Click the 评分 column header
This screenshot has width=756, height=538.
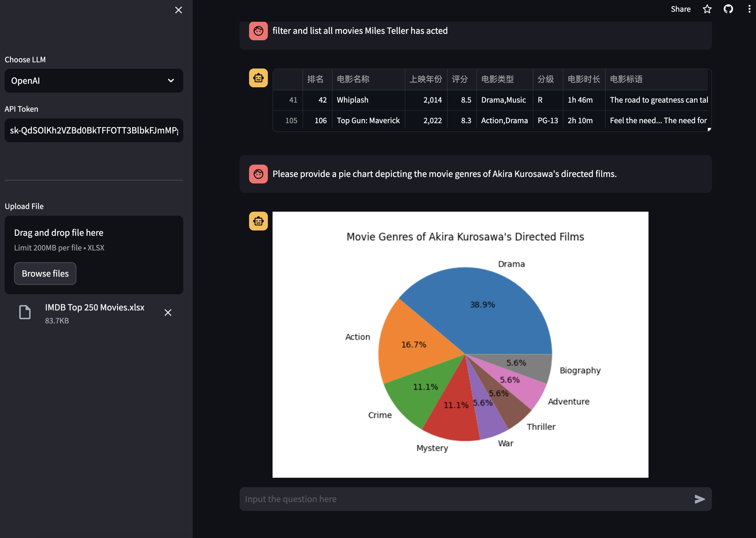click(x=460, y=79)
